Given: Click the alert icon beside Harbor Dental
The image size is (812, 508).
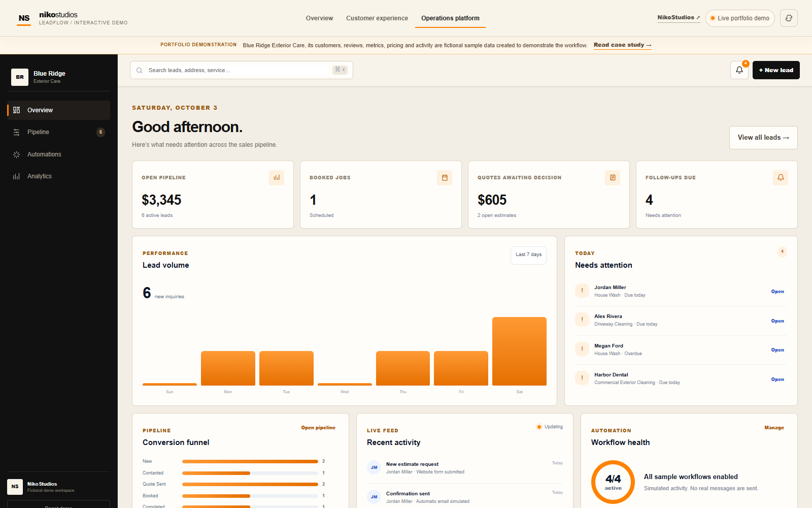Looking at the screenshot, I should tap(582, 378).
